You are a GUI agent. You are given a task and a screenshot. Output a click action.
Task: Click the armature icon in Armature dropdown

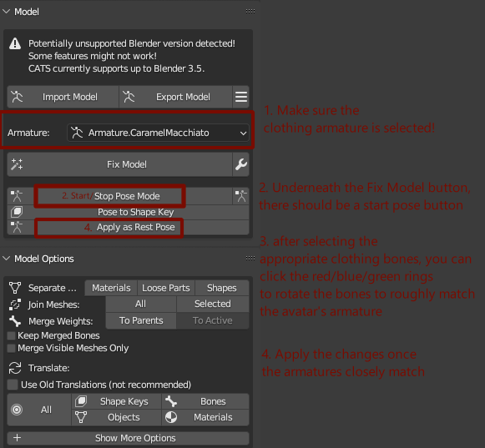click(x=77, y=133)
